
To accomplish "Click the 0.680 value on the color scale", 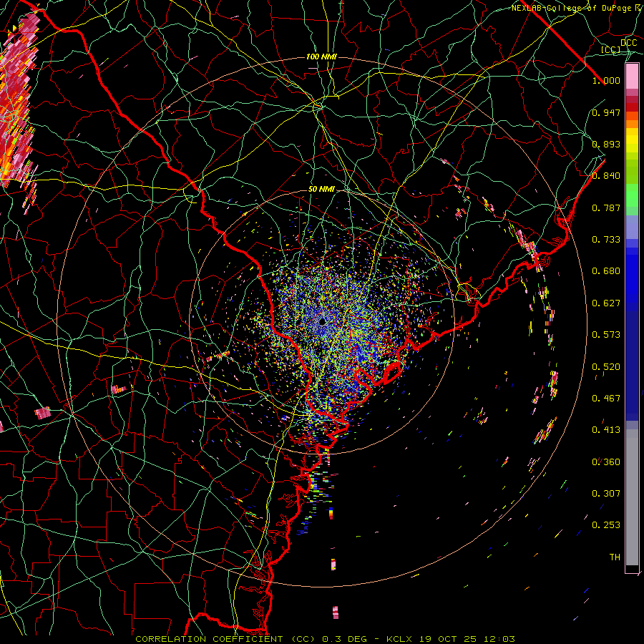I will click(x=606, y=271).
